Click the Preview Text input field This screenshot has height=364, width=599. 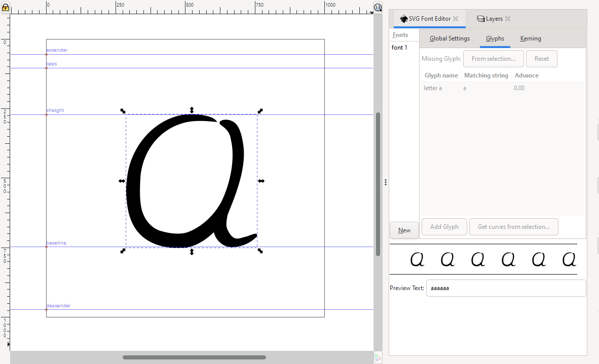coord(506,288)
